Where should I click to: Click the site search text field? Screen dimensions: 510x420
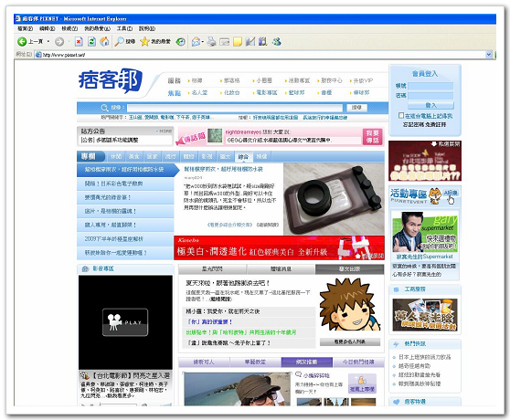[x=235, y=108]
